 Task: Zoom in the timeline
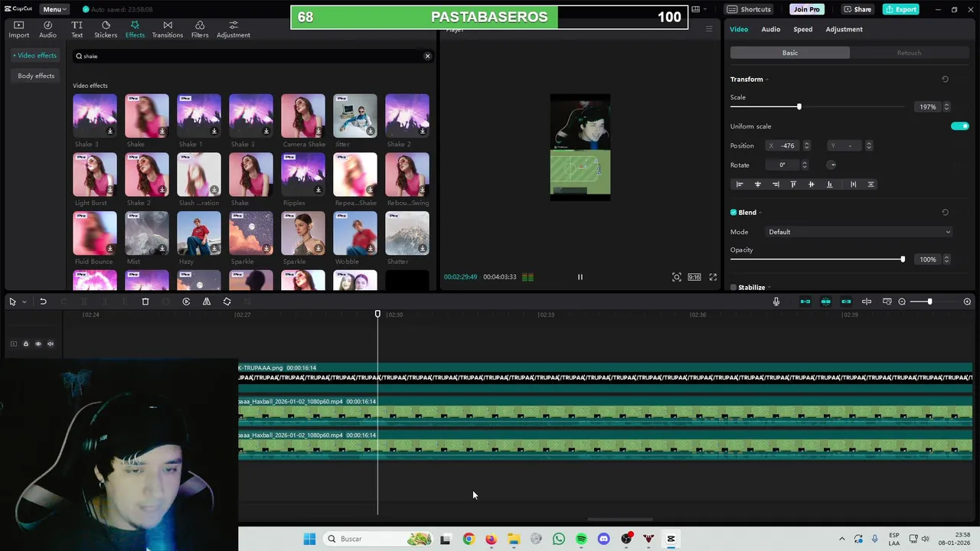[967, 302]
